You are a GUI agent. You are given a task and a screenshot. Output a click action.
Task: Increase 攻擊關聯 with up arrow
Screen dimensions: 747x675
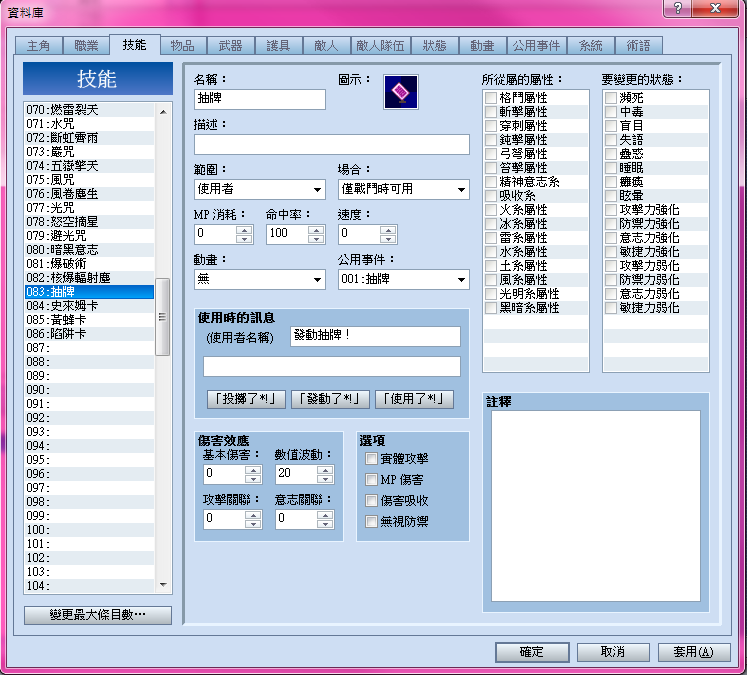pos(253,514)
